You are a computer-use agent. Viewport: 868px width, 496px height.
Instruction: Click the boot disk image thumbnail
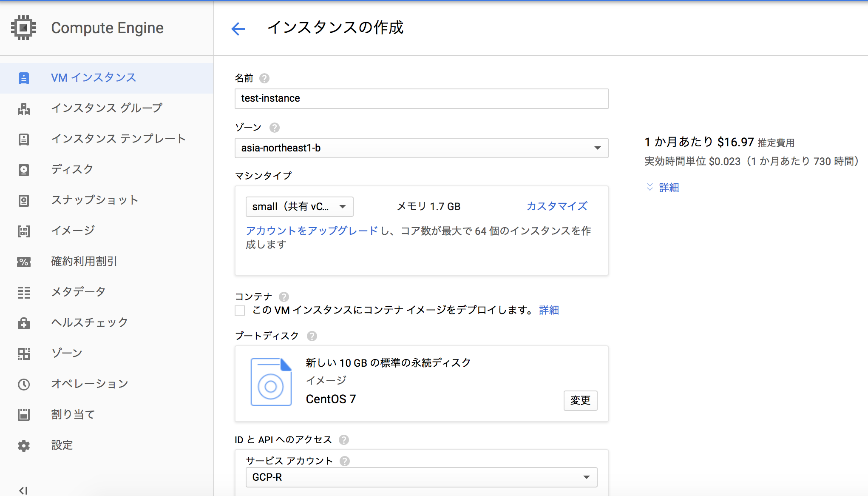(x=271, y=382)
